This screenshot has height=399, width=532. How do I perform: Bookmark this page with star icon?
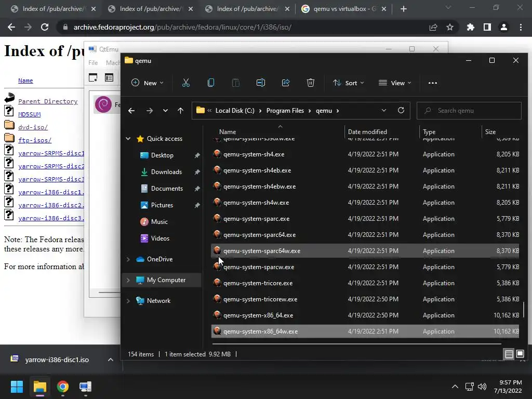[450, 27]
